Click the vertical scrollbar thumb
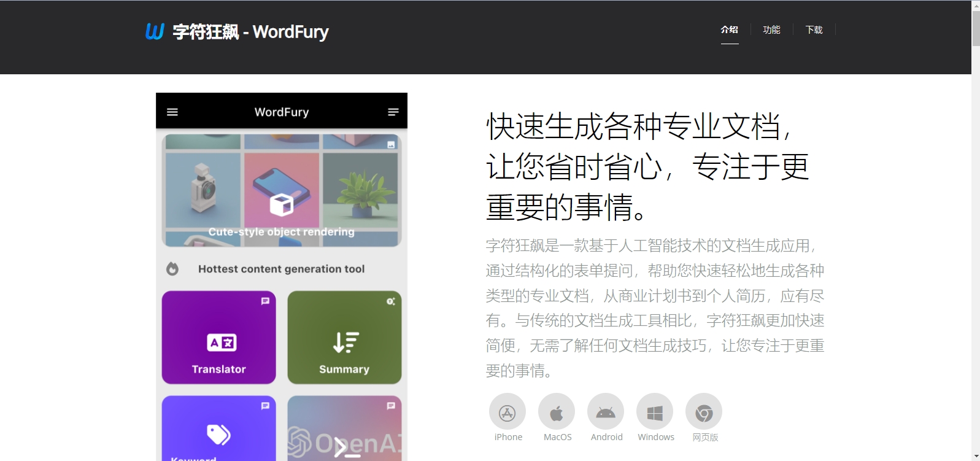Screen dimensions: 980x461 pos(976,28)
